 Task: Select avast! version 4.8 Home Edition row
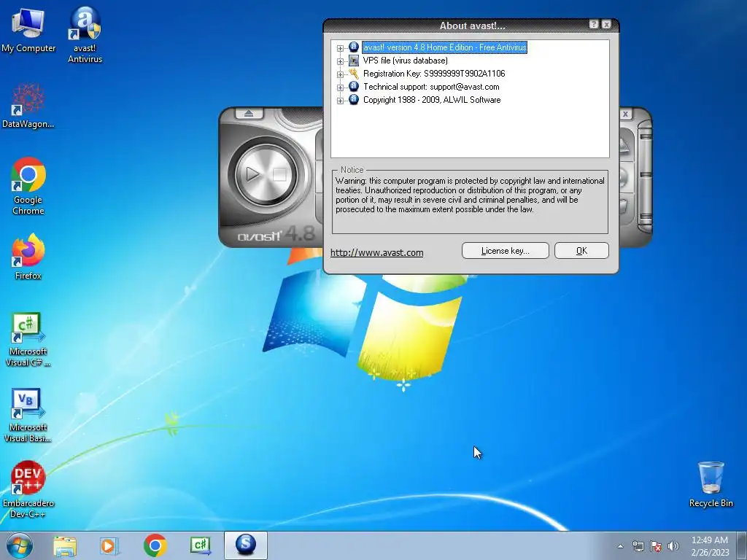click(444, 47)
